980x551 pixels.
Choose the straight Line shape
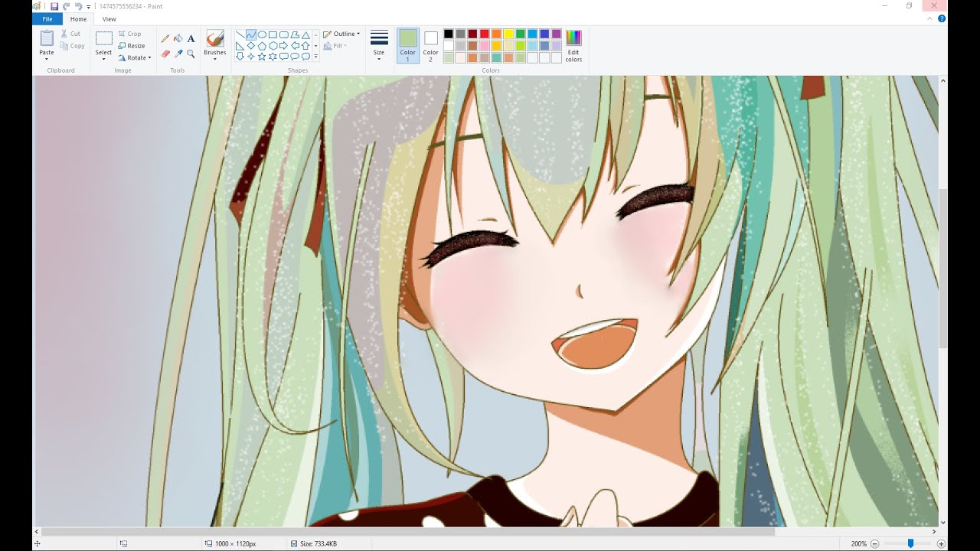240,34
